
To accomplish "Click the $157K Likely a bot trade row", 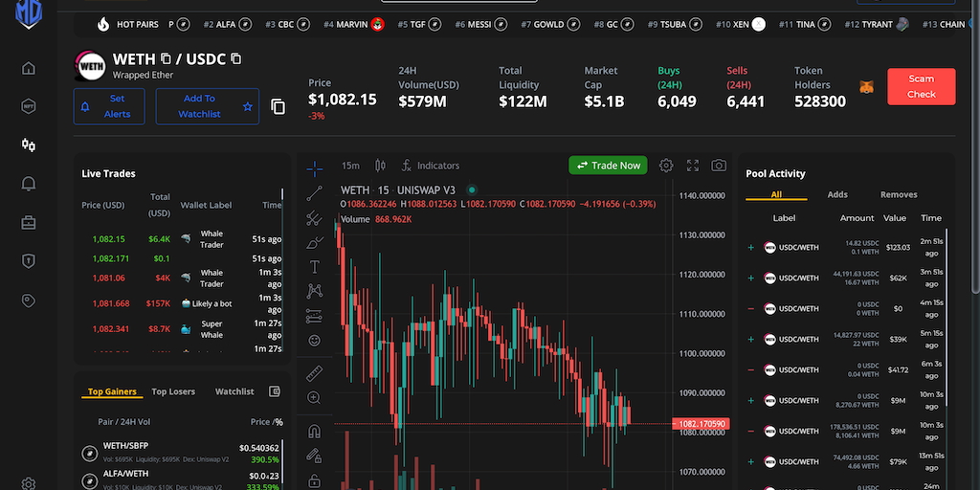I will coord(181,303).
